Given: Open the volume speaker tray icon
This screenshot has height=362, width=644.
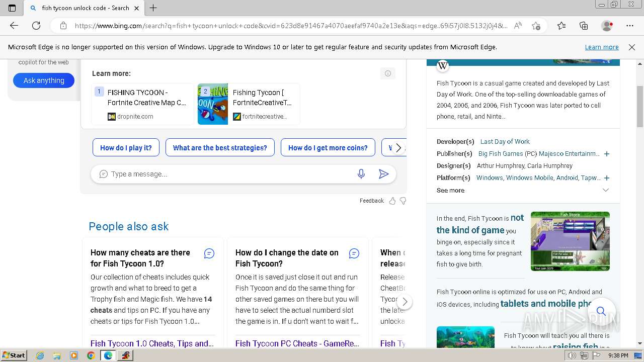Looking at the screenshot, I should (x=572, y=355).
